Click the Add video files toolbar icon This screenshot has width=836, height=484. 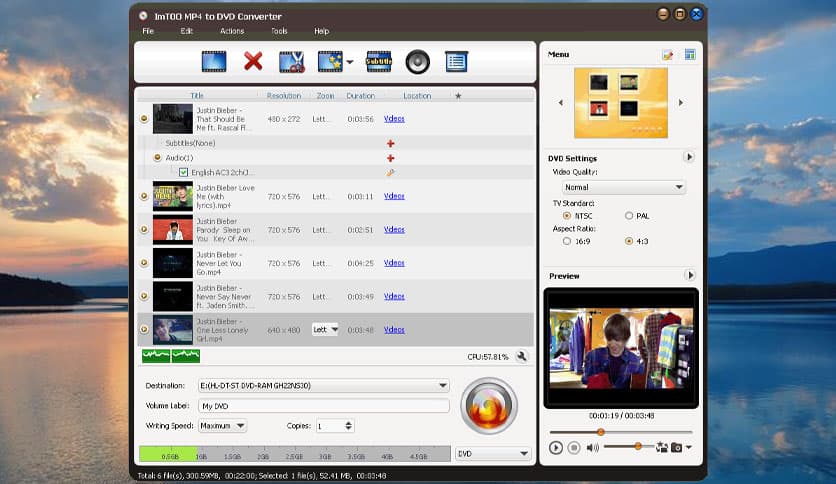coord(214,62)
